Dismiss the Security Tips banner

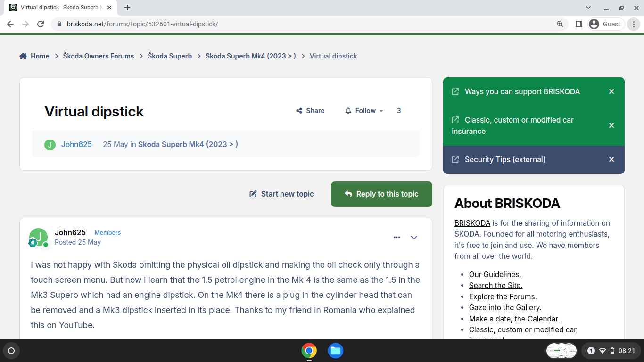click(x=611, y=160)
